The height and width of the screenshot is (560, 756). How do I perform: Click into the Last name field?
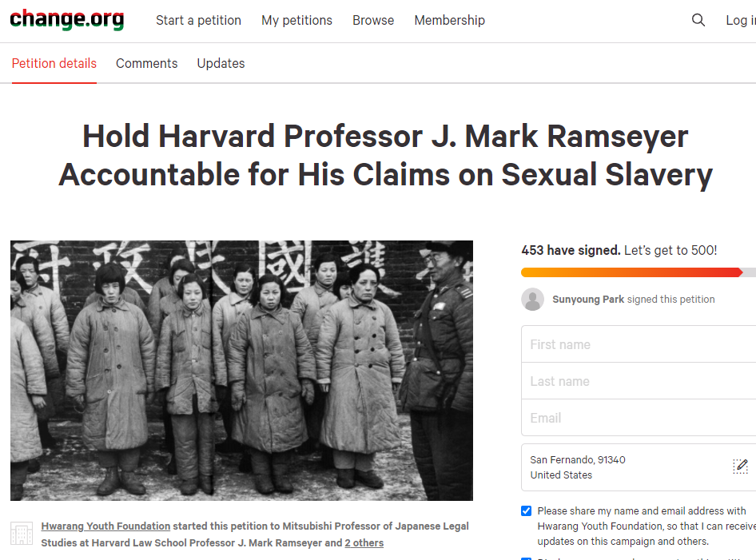[x=639, y=381]
